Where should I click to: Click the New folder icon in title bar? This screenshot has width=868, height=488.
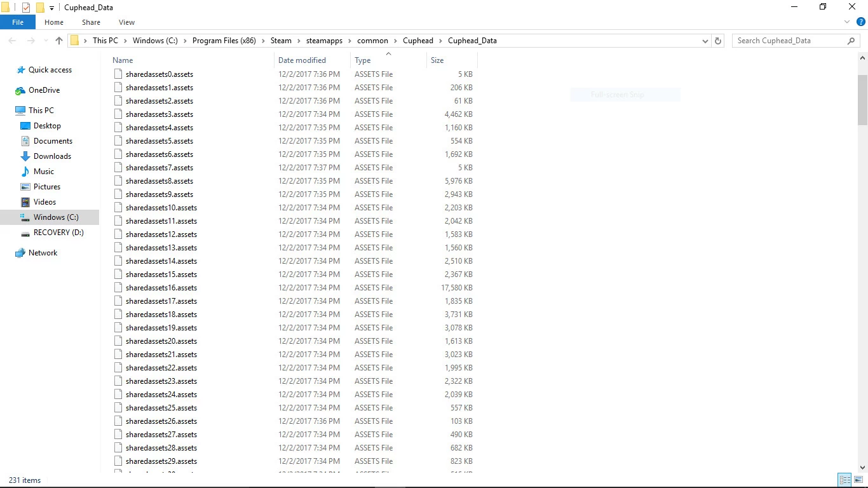tap(40, 8)
